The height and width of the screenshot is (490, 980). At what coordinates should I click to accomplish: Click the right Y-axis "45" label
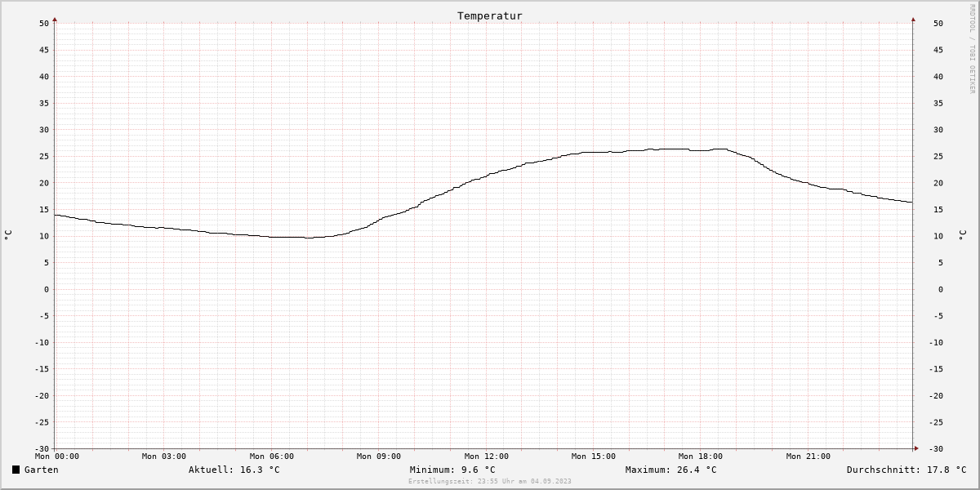click(938, 50)
